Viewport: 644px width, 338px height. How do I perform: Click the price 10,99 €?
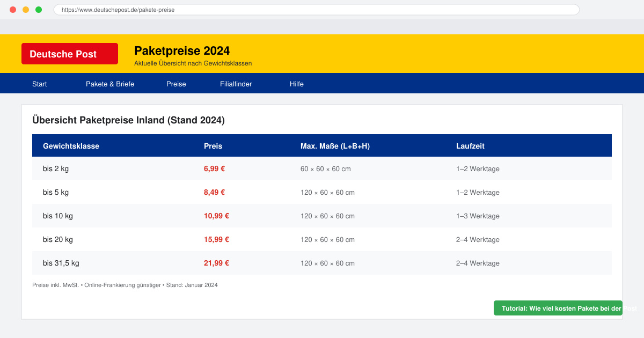(x=216, y=216)
